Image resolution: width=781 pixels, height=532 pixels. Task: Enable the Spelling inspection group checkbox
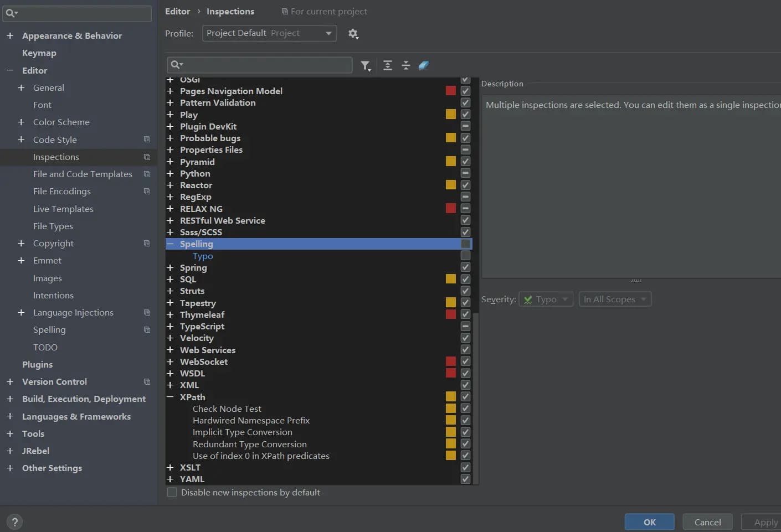click(465, 244)
